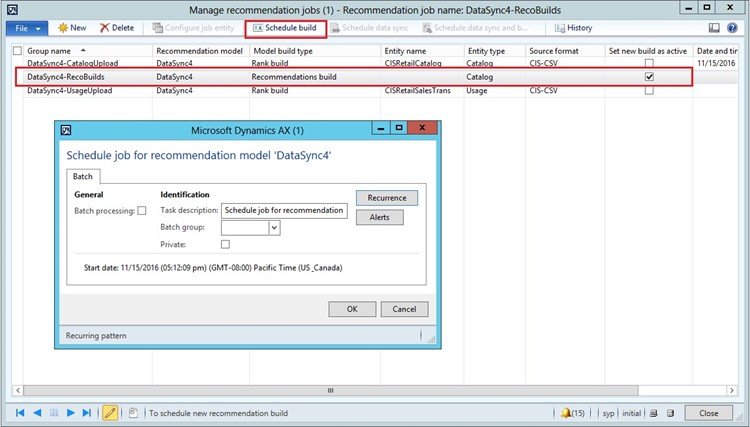This screenshot has height=427, width=750.
Task: Check the Private checkbox
Action: (x=225, y=244)
